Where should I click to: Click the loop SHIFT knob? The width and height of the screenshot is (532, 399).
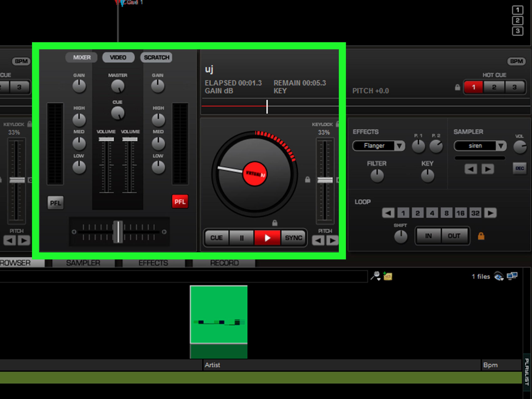pyautogui.click(x=401, y=237)
